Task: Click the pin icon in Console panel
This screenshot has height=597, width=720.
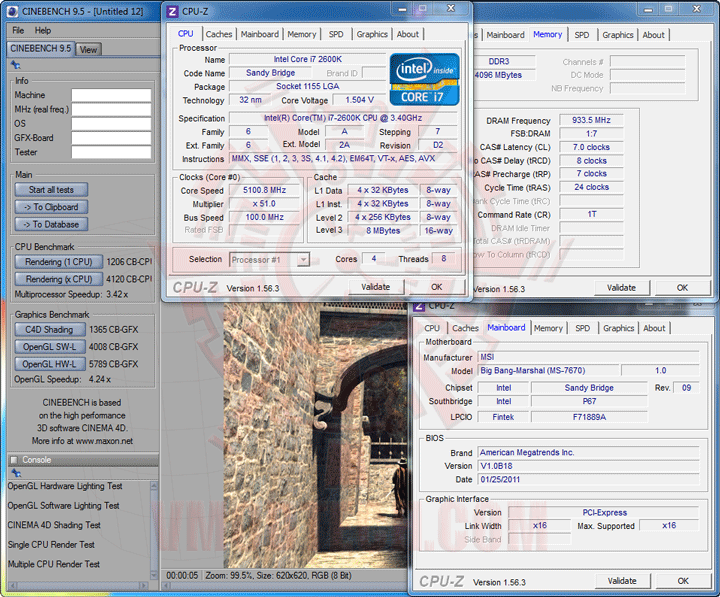Action: pos(15,473)
